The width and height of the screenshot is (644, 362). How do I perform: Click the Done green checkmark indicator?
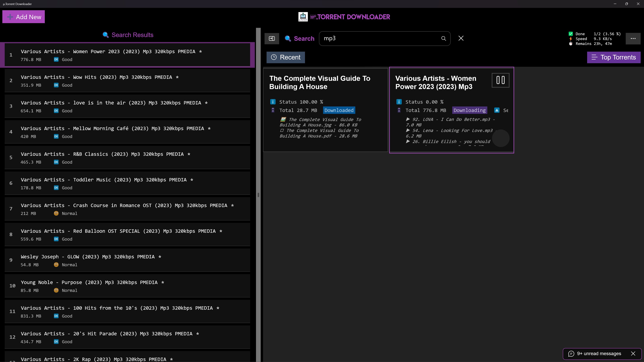tap(571, 34)
